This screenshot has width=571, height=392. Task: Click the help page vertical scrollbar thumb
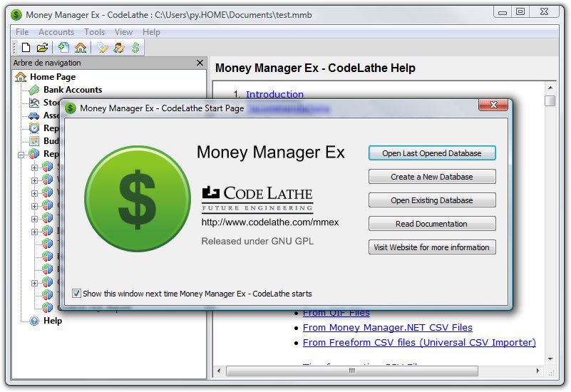click(x=550, y=100)
